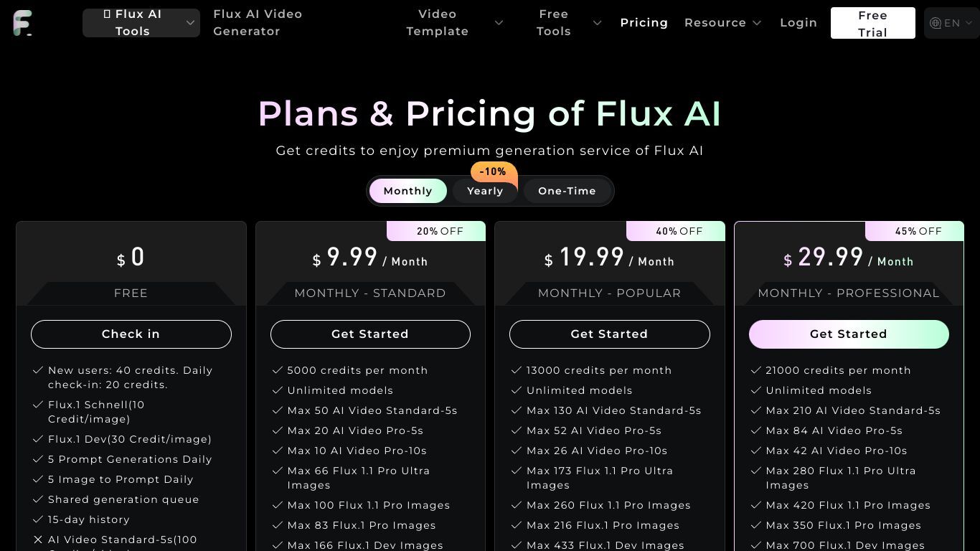Viewport: 980px width, 551px height.
Task: Click checkmark beside Shared generation queue
Action: 38,499
